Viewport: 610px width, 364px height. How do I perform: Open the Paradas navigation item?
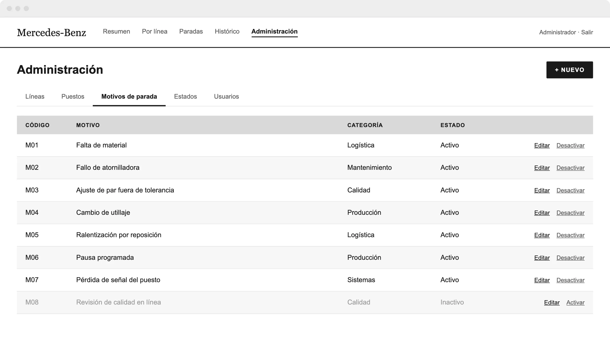coord(191,32)
